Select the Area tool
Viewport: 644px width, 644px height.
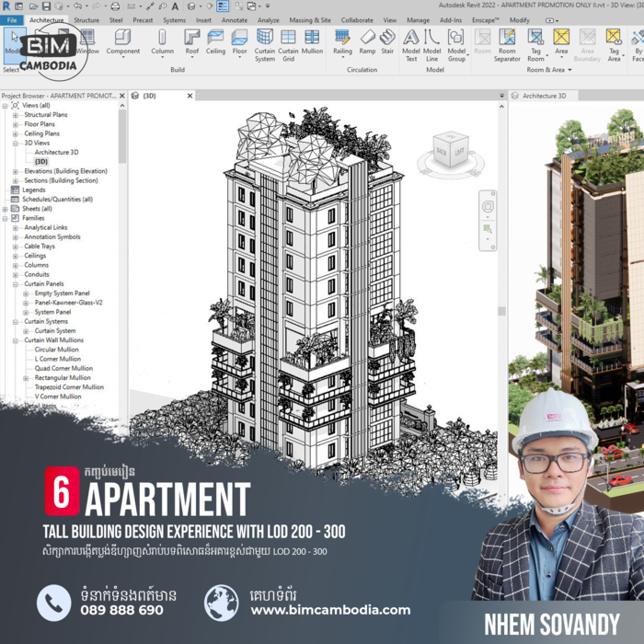561,43
